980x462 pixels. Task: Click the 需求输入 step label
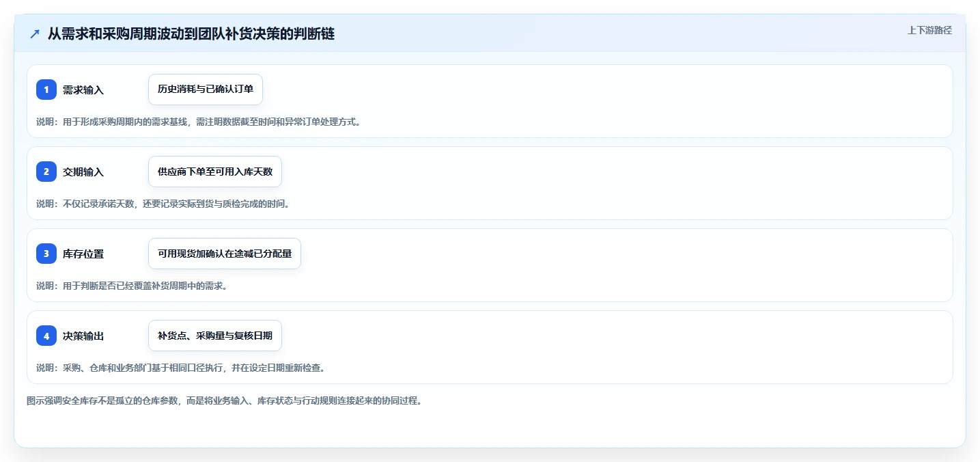click(x=83, y=90)
